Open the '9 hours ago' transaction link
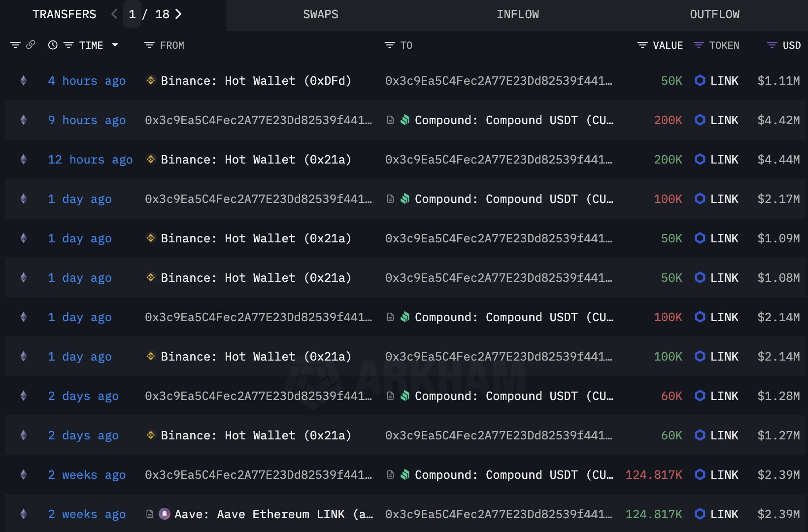 (x=87, y=120)
